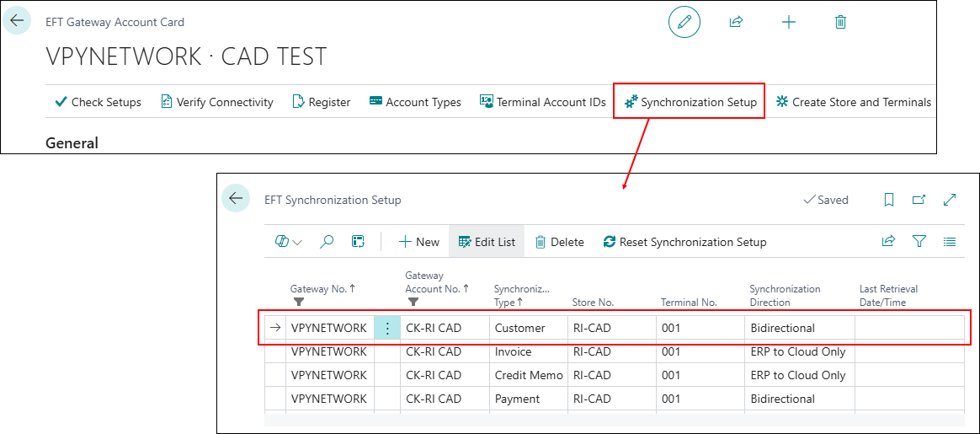Screen dimensions: 980x434
Task: Add a New synchronization setup line
Action: click(418, 241)
